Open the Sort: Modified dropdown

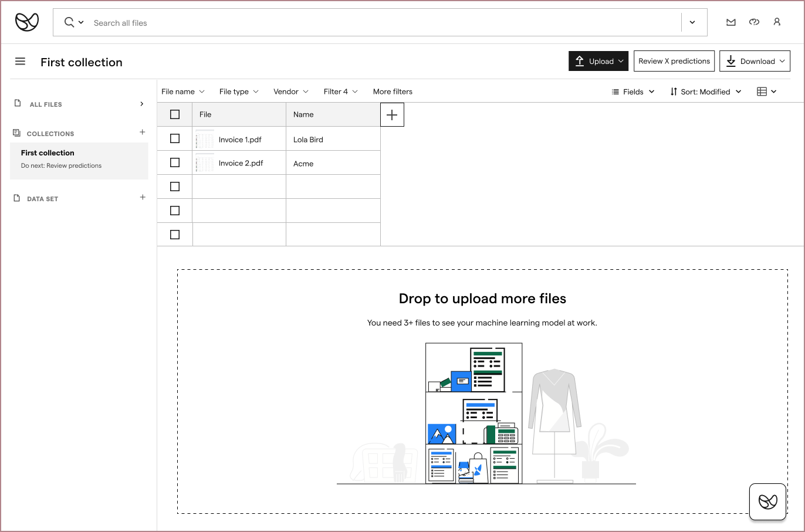point(706,92)
